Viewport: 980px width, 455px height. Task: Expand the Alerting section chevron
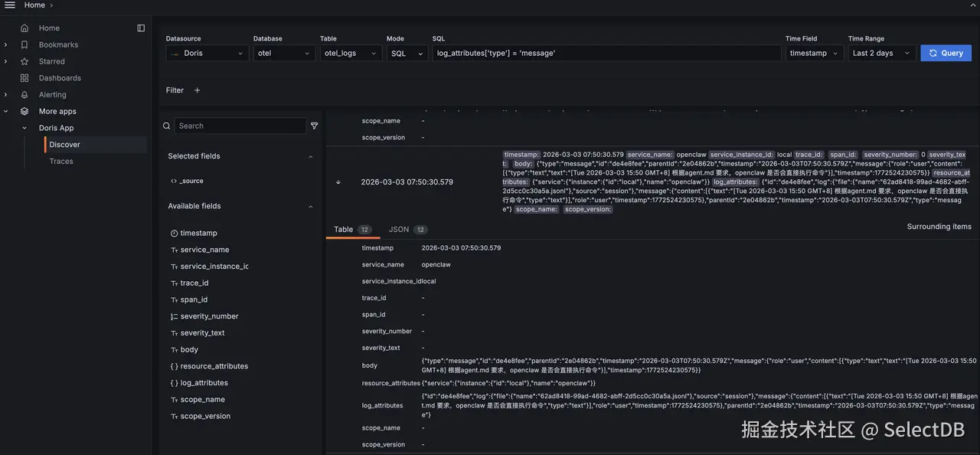tap(5, 95)
